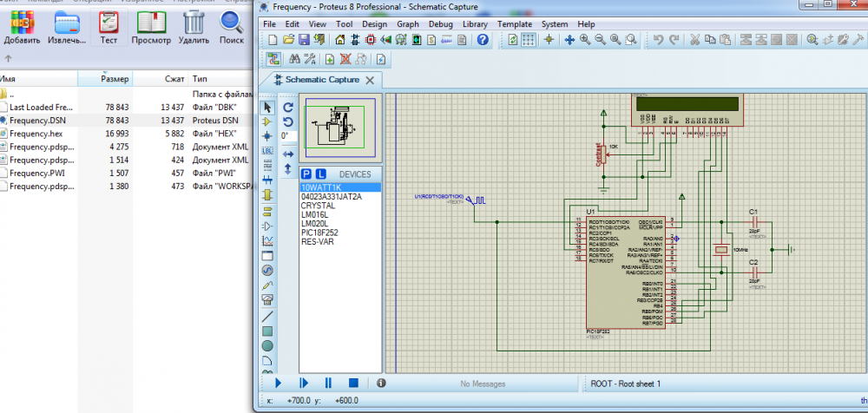This screenshot has width=868, height=413.
Task: Open the Help question mark icon
Action: tap(482, 40)
